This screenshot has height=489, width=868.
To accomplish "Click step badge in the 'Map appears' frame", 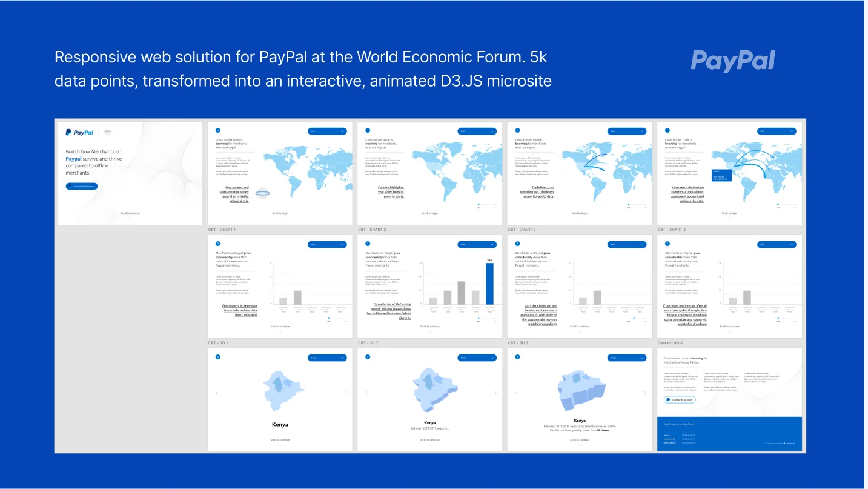I will coord(218,130).
